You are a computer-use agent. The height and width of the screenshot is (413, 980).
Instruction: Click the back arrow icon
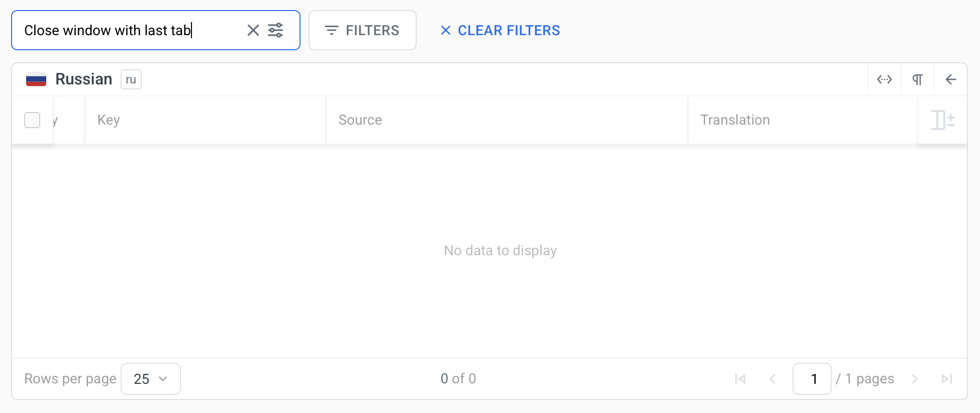951,79
